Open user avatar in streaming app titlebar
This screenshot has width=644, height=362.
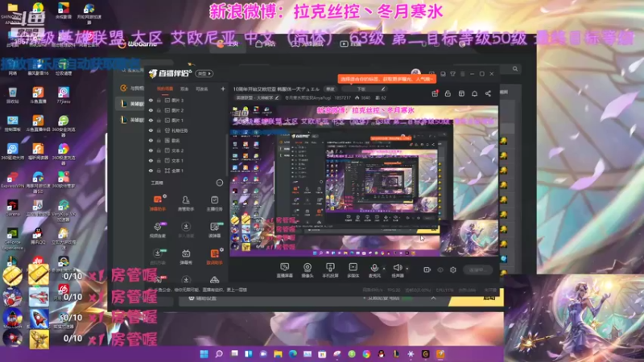coord(415,73)
